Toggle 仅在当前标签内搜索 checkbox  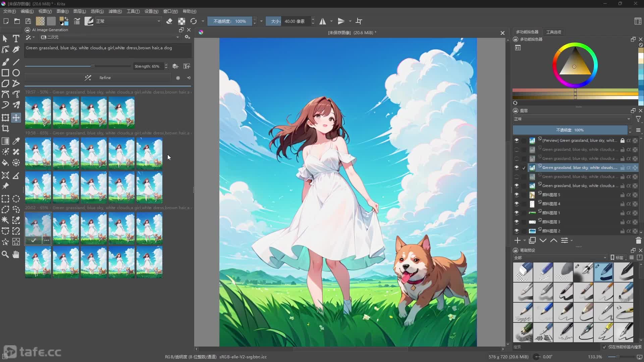pos(604,347)
